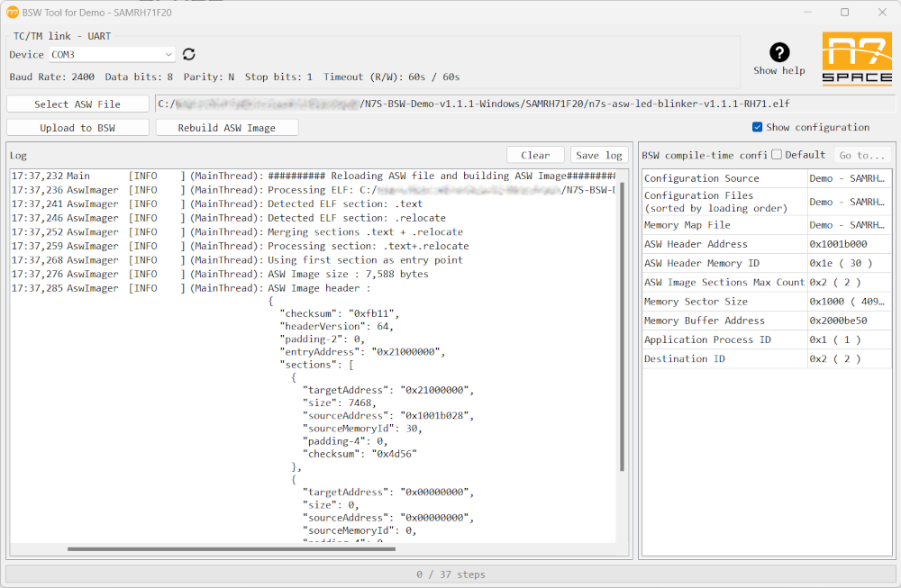
Task: Click the 'Reloading ASW file and building ASW Image' line
Action: pos(441,176)
